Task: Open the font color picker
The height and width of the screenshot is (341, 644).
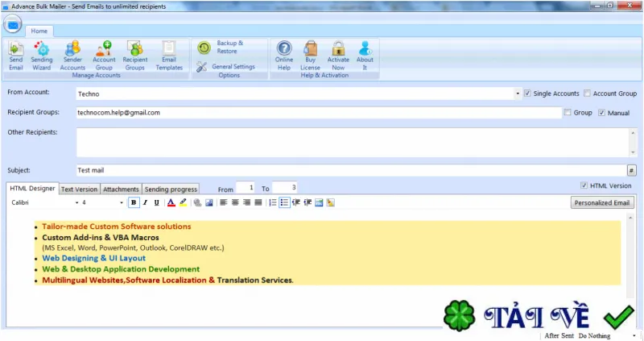Action: [171, 202]
